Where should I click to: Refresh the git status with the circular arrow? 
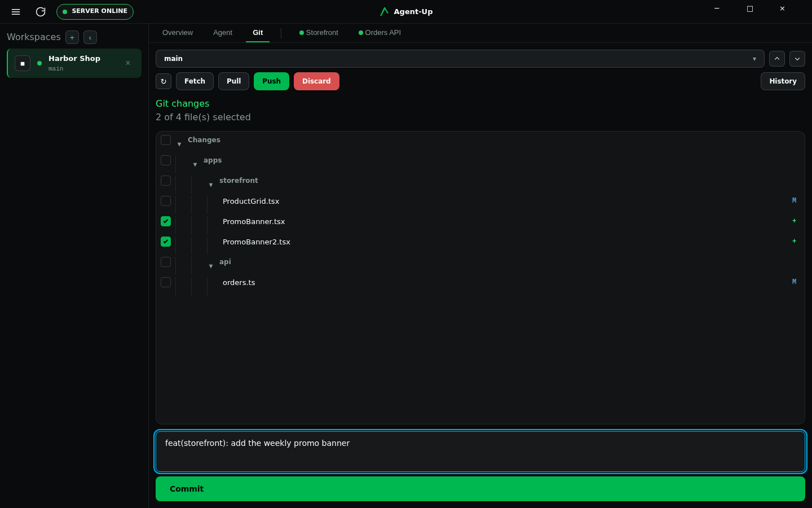164,81
